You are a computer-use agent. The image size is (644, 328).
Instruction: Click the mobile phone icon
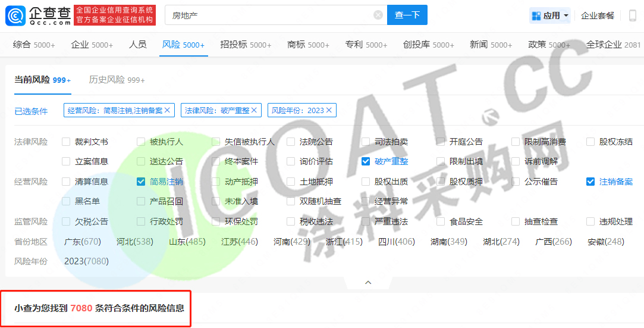click(x=632, y=15)
